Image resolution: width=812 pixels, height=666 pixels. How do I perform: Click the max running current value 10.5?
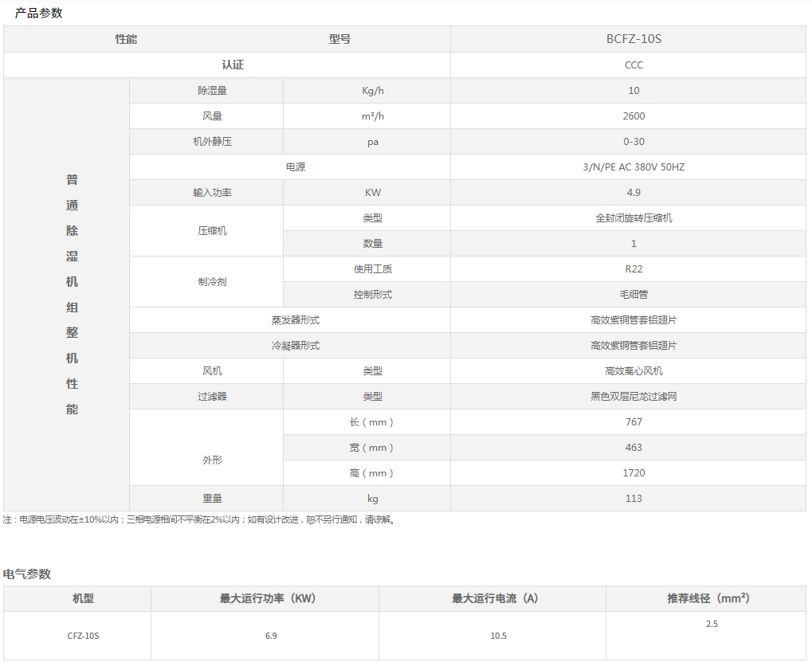point(498,636)
